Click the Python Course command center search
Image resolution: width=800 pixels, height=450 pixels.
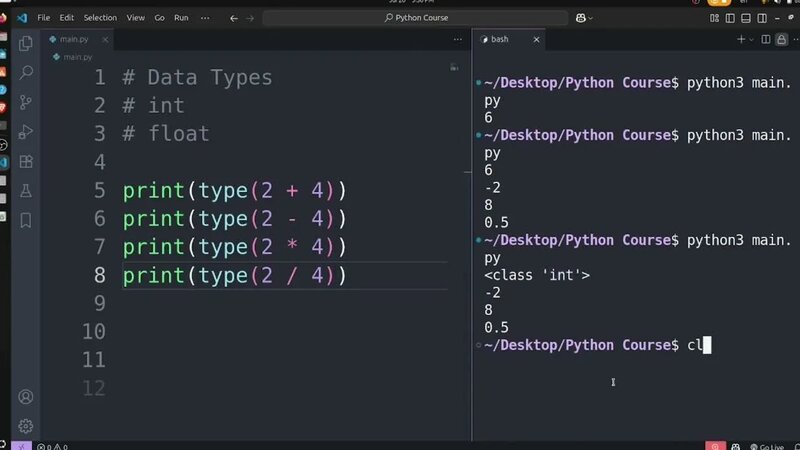(415, 18)
